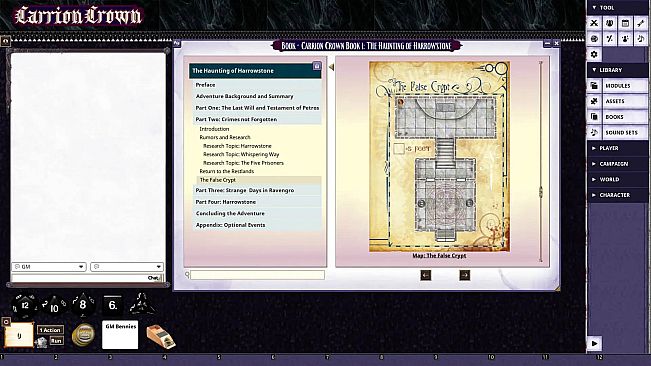Image resolution: width=651 pixels, height=366 pixels.
Task: Open the GM speaker dropdown
Action: click(x=49, y=266)
